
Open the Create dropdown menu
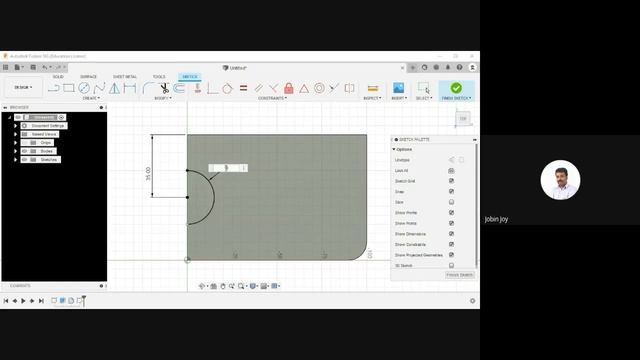(91, 98)
